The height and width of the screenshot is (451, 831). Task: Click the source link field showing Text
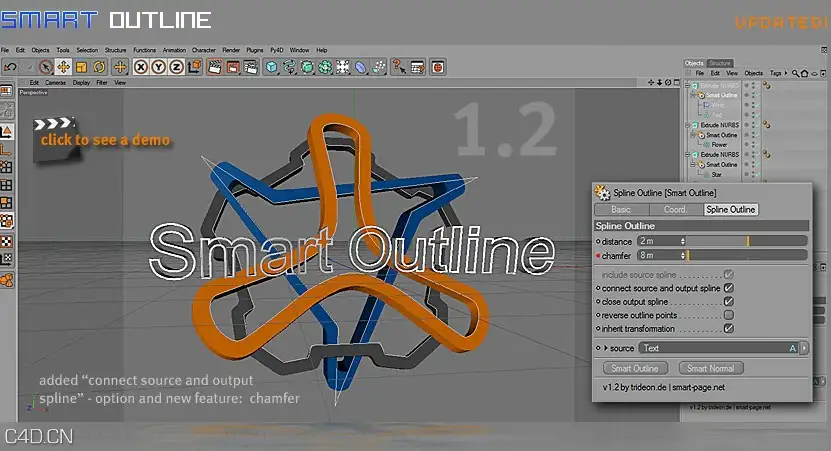pos(719,348)
